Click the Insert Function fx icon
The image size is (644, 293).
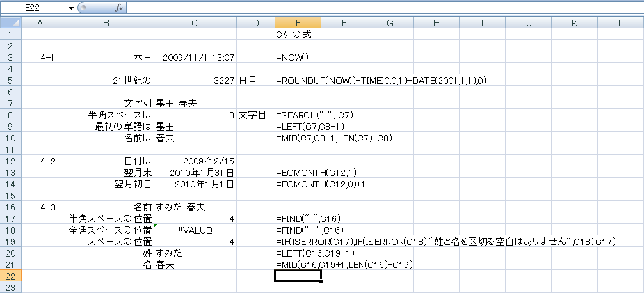(119, 8)
